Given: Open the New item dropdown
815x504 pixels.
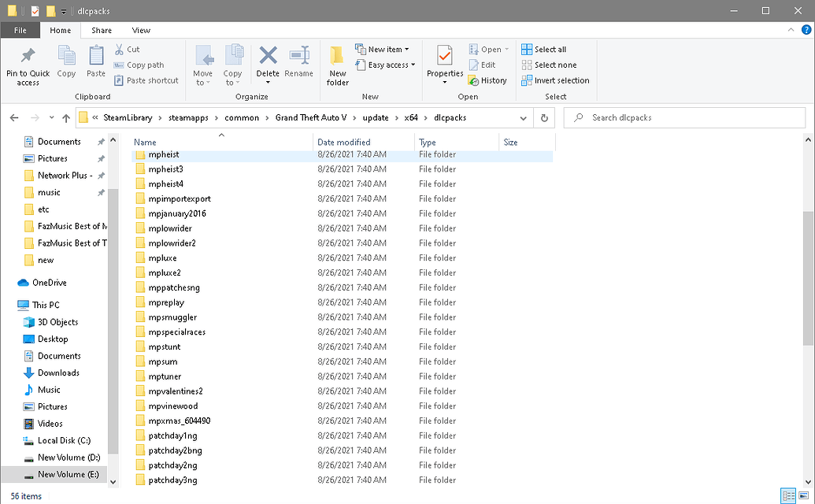Looking at the screenshot, I should [384, 49].
